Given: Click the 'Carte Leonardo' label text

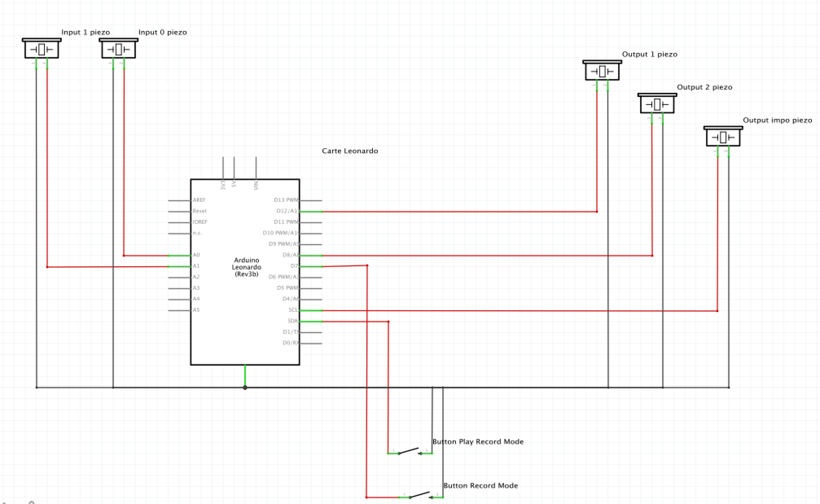Looking at the screenshot, I should tap(350, 151).
